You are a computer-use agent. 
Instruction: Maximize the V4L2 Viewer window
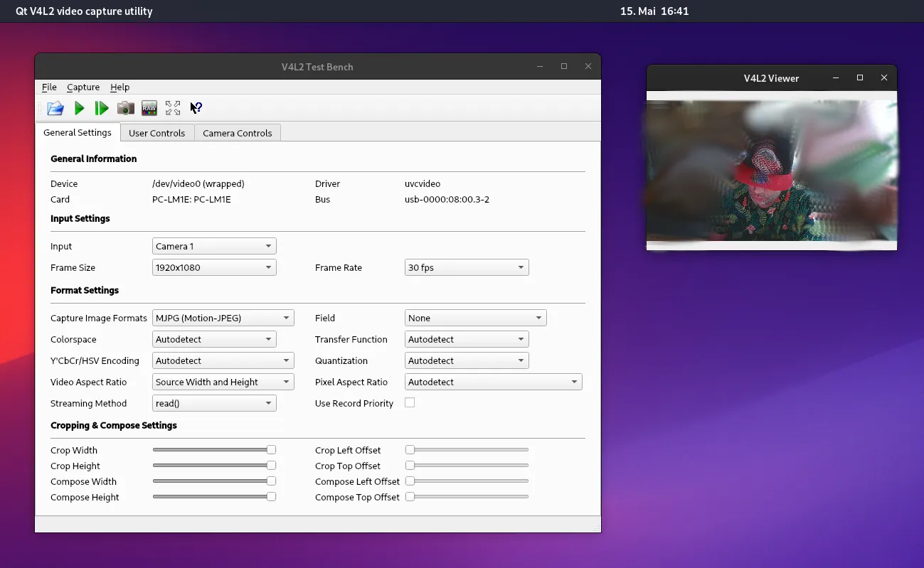860,78
